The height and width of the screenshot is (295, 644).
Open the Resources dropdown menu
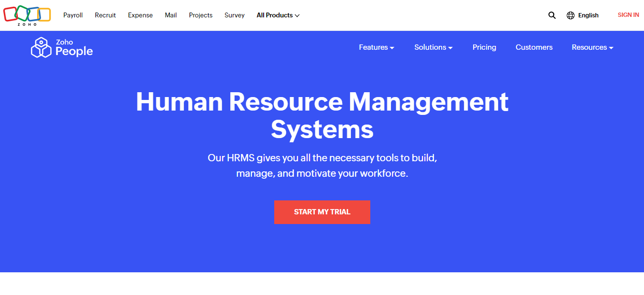click(592, 47)
